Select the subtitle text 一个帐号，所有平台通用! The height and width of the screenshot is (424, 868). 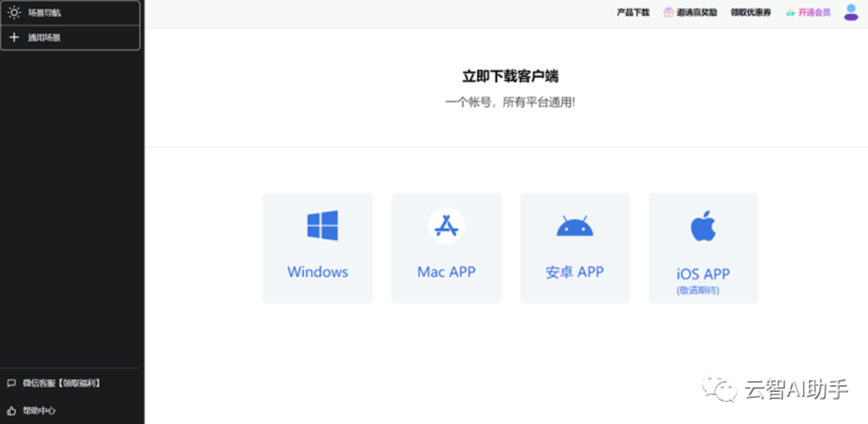coord(510,102)
